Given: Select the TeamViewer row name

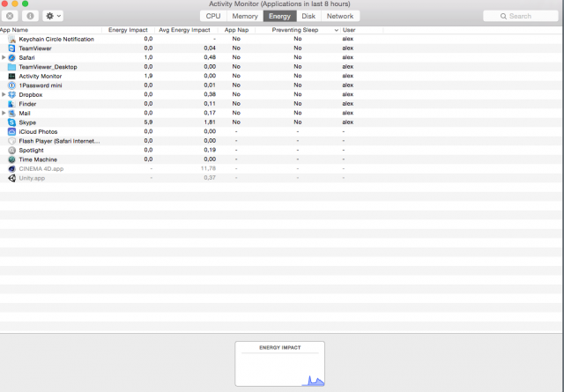Looking at the screenshot, I should click(35, 48).
